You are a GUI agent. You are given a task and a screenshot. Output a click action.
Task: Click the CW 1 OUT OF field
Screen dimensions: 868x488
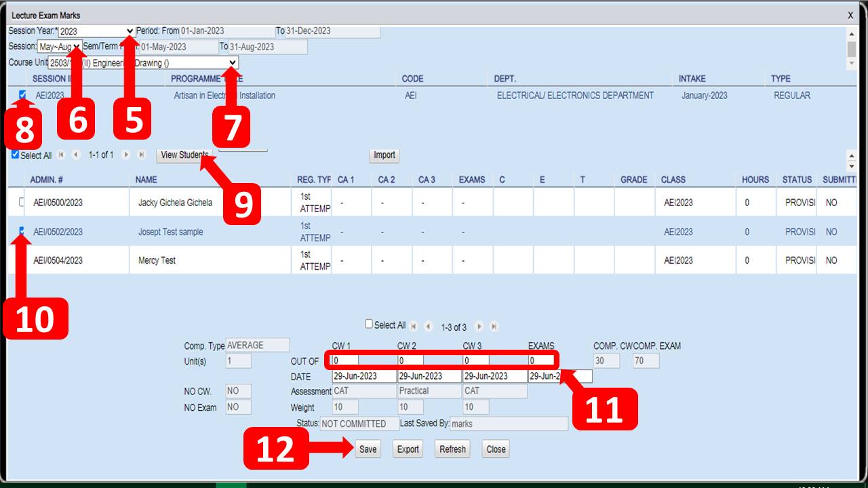point(344,361)
